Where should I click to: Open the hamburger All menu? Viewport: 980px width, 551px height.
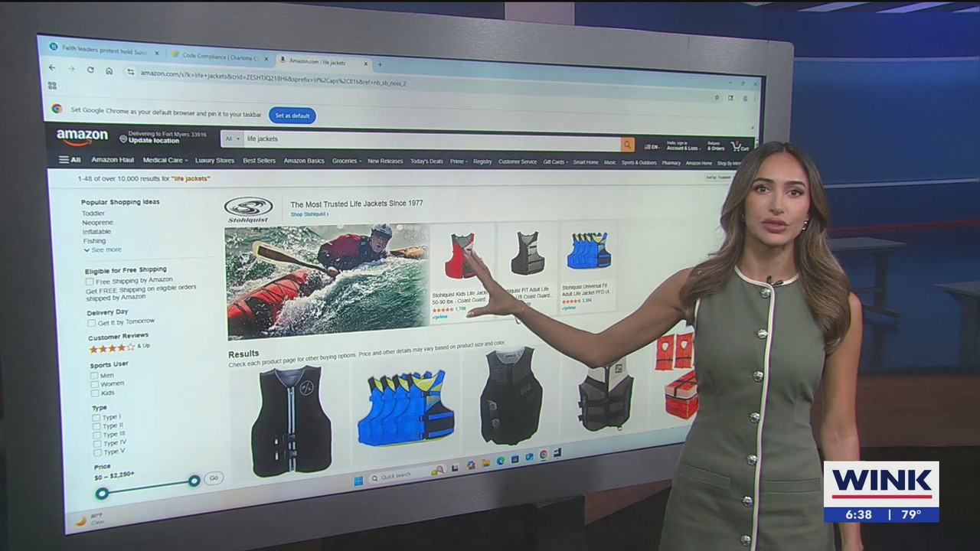pos(70,159)
